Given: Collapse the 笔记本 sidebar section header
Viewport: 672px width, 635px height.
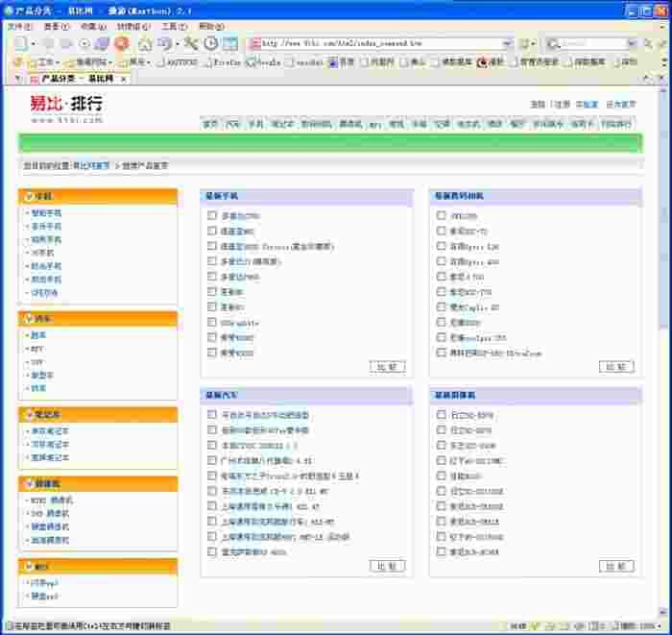Looking at the screenshot, I should [98, 415].
